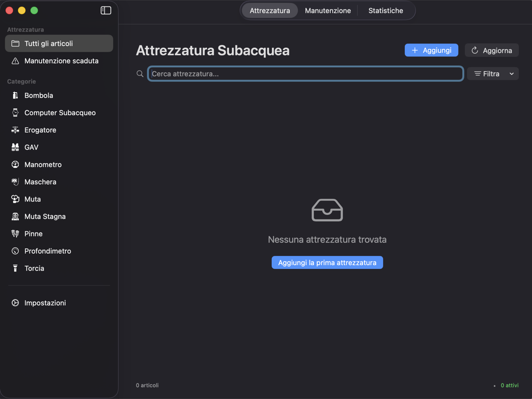
Task: Select the Computer Subacqueo category label
Action: click(x=60, y=113)
